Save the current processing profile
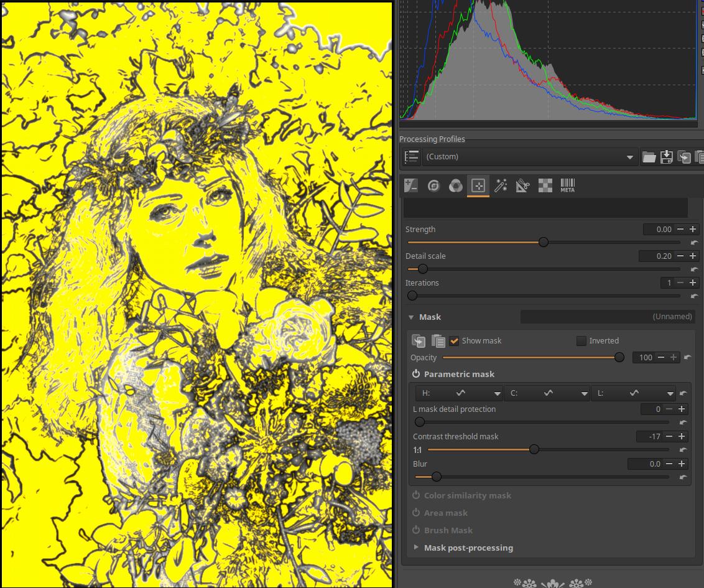Screen dimensions: 704x588 click(x=666, y=157)
